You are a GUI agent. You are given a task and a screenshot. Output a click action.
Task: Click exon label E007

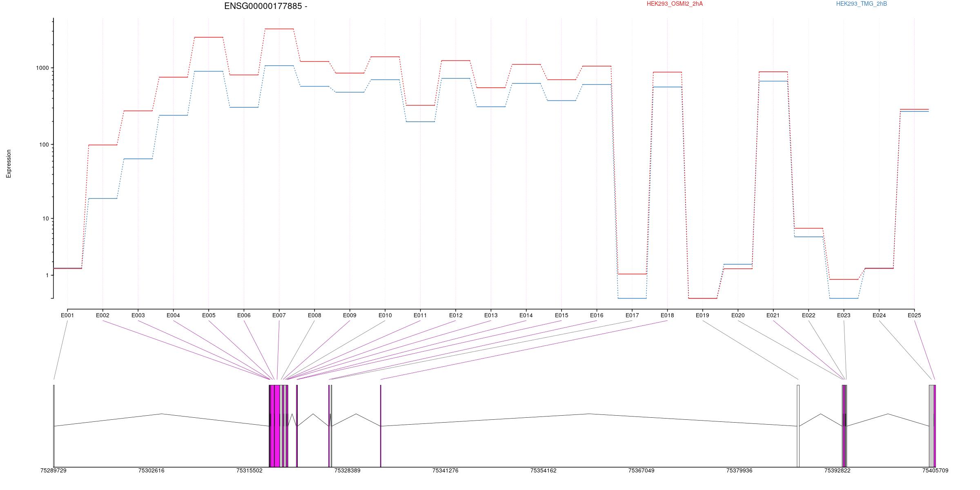pyautogui.click(x=279, y=315)
